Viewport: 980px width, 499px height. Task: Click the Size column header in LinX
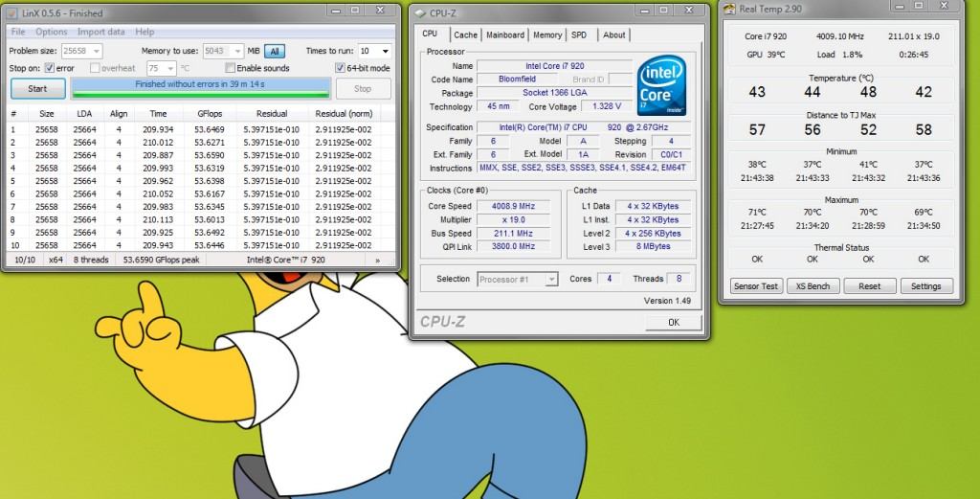tap(46, 114)
